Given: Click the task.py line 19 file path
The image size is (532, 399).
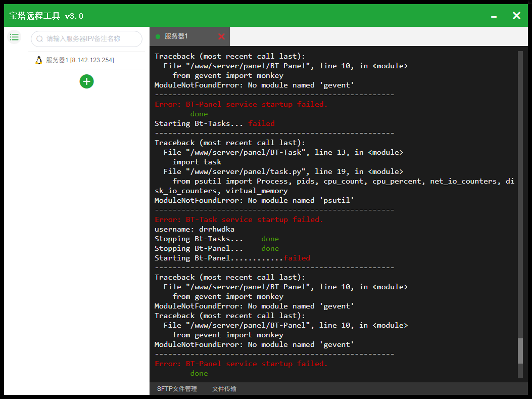Looking at the screenshot, I should point(283,171).
